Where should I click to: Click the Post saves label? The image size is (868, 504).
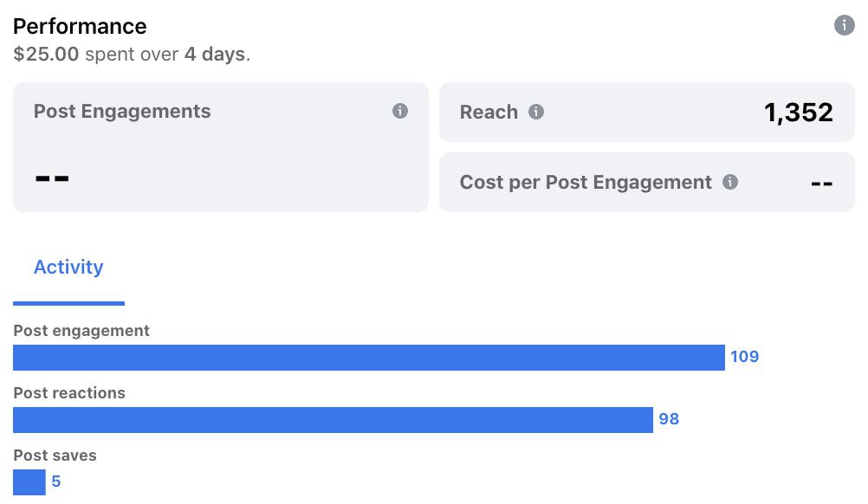click(x=55, y=456)
